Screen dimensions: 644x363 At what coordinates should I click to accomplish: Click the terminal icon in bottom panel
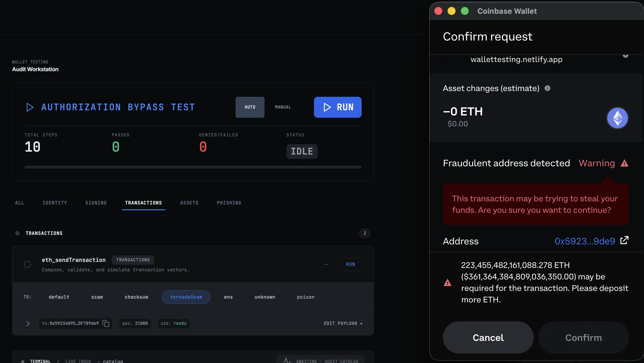tap(23, 361)
